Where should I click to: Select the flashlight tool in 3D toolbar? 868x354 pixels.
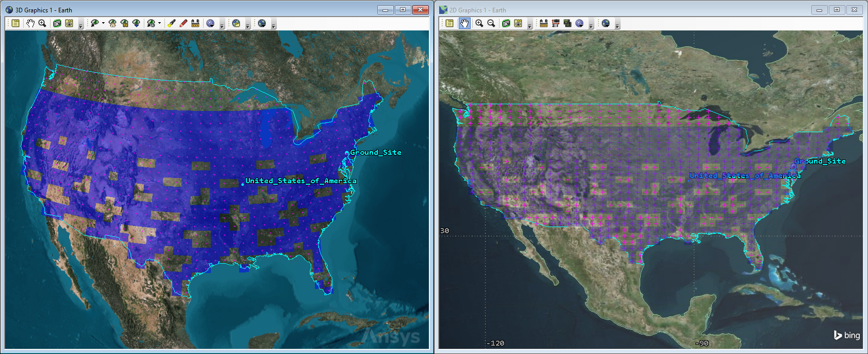tap(172, 23)
